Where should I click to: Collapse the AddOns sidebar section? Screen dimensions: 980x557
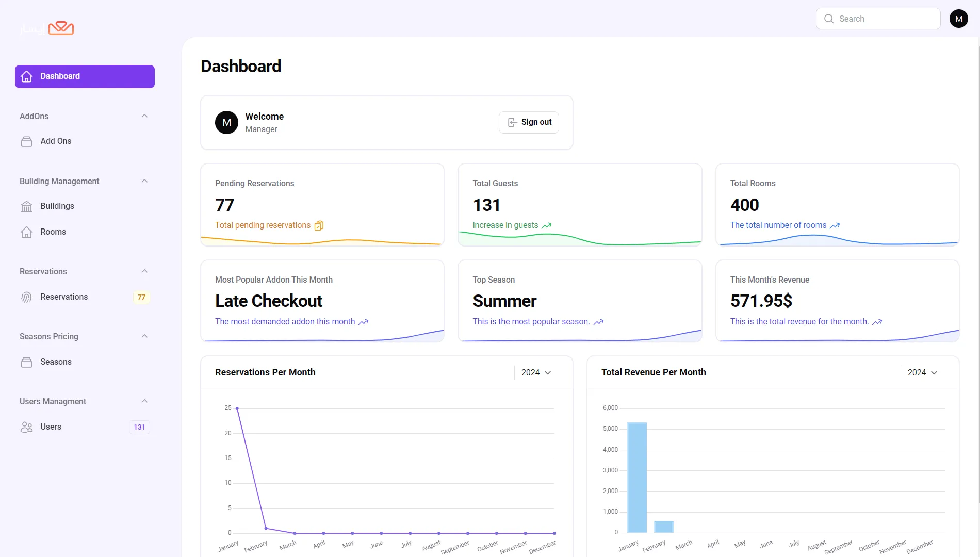pyautogui.click(x=144, y=116)
